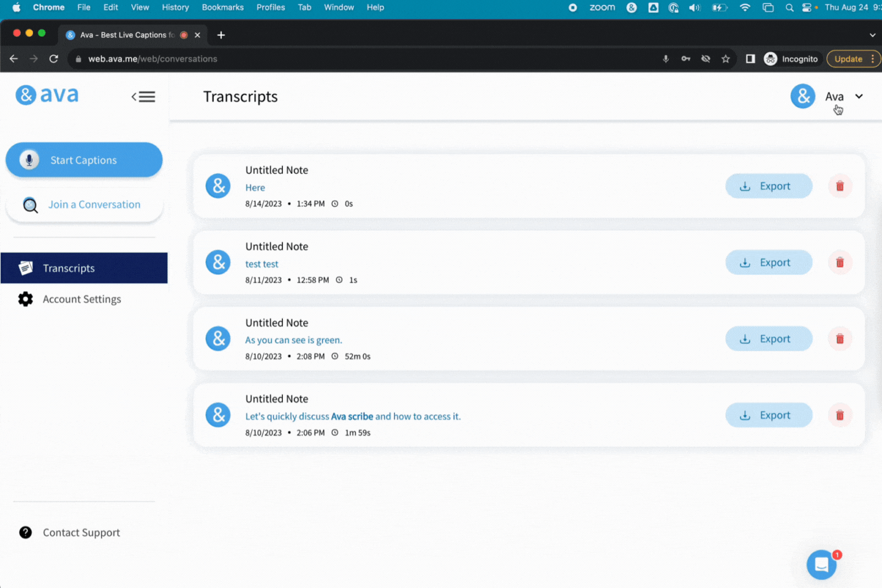Switch to the Ava - Best Live Captions tab

(127, 35)
